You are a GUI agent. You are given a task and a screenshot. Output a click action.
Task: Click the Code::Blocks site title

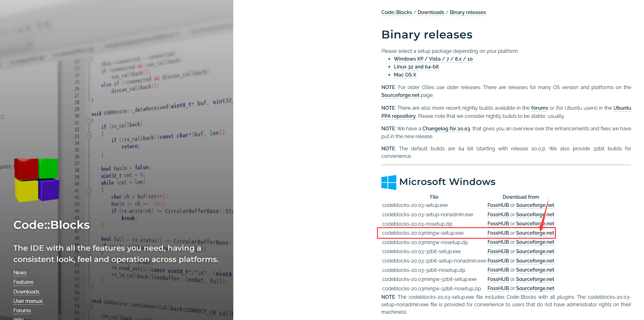click(x=52, y=225)
